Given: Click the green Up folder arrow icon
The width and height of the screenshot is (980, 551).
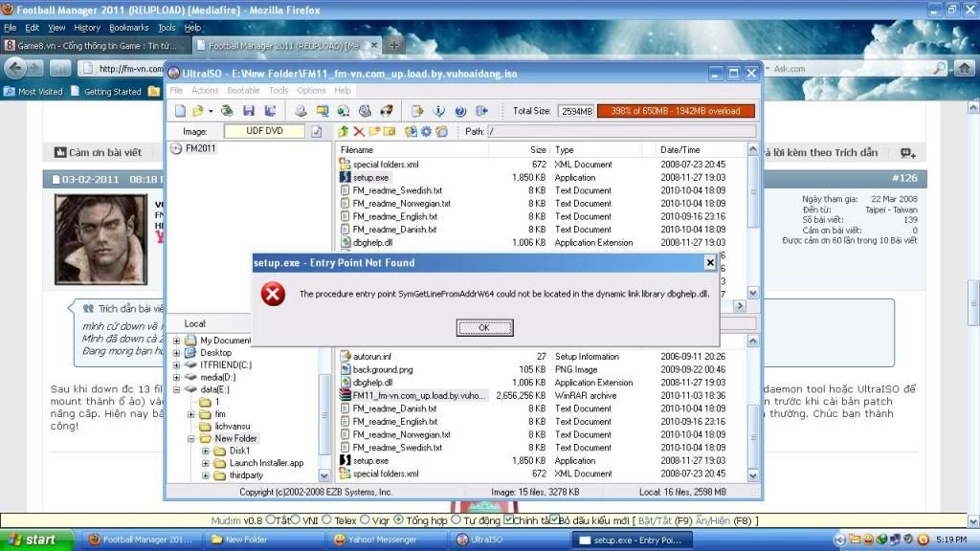Looking at the screenshot, I should click(343, 132).
